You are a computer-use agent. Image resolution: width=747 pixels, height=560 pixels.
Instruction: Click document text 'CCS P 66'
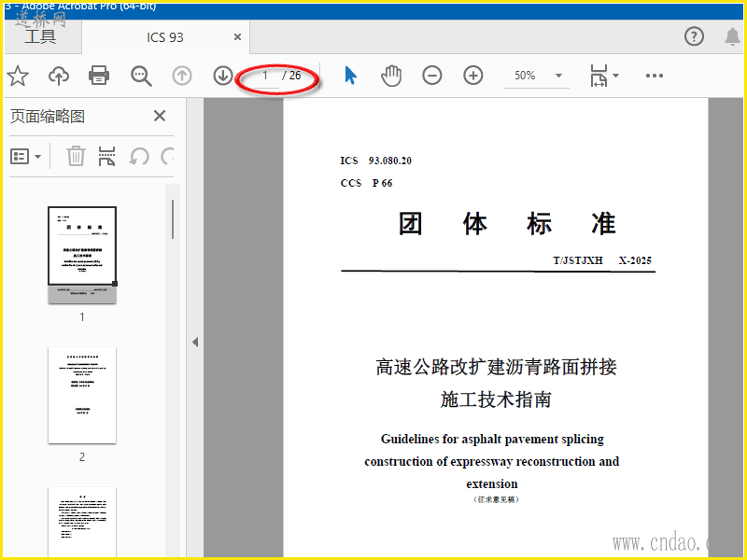tap(366, 183)
